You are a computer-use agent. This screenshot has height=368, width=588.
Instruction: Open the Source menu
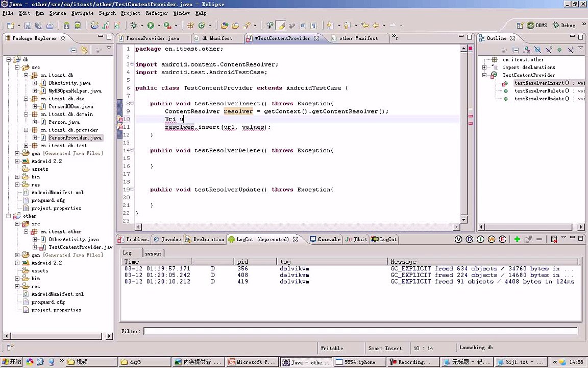pos(57,13)
